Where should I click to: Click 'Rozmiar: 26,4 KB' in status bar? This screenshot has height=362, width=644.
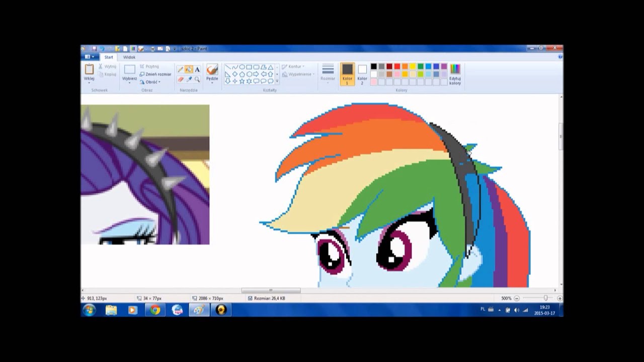pyautogui.click(x=270, y=298)
